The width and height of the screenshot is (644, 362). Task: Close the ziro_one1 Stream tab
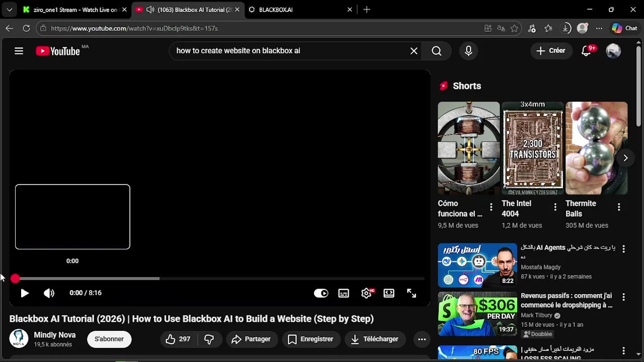click(x=124, y=10)
